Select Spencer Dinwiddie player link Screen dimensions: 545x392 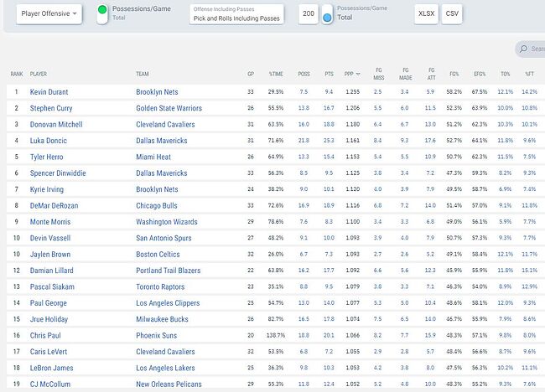point(58,173)
